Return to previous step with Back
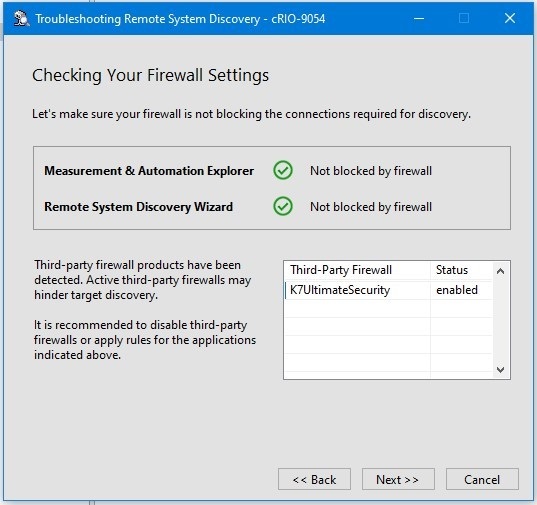Viewport: 537px width, 505px height. (314, 479)
